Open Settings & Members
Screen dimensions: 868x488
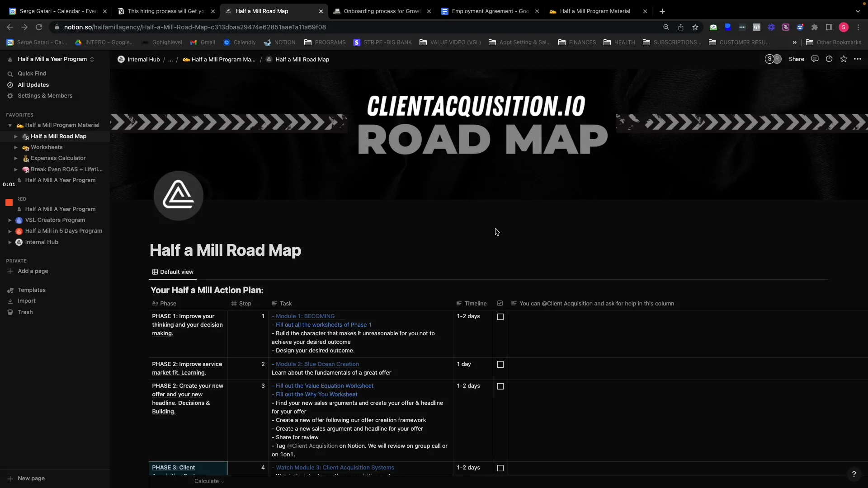(x=46, y=96)
